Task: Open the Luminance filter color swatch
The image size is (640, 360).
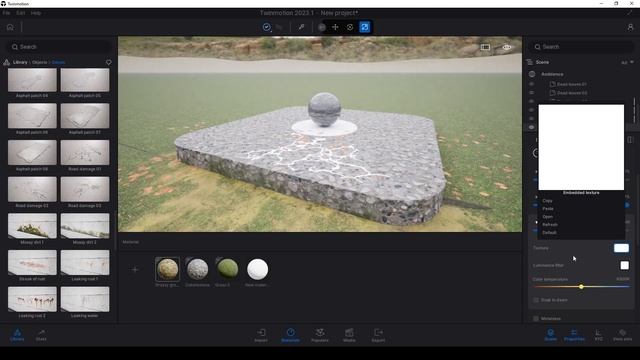Action: coord(624,265)
